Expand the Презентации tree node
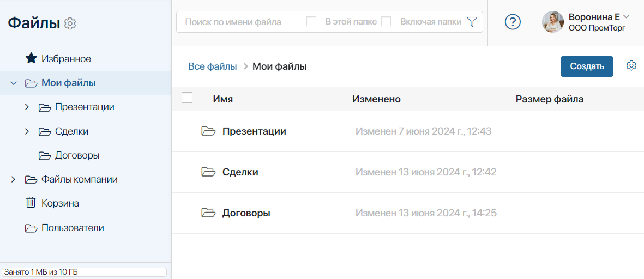This screenshot has width=644, height=279. click(27, 107)
